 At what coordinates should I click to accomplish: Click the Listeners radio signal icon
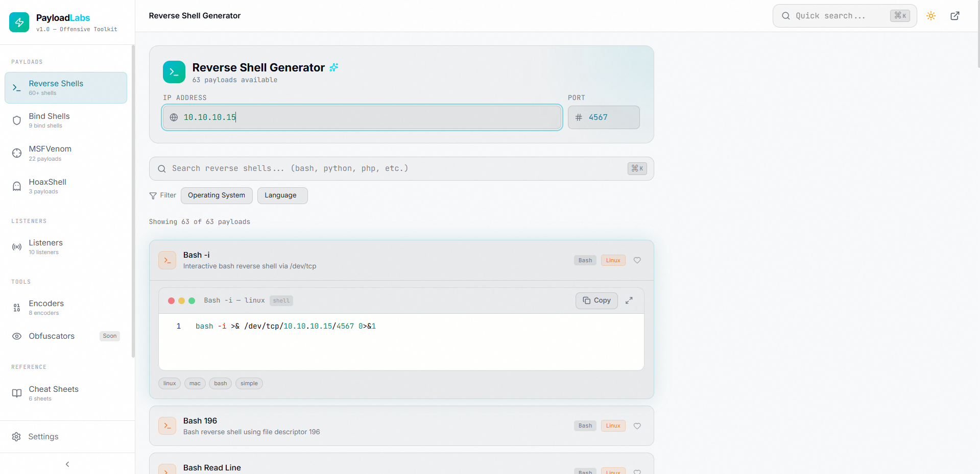[x=17, y=247]
